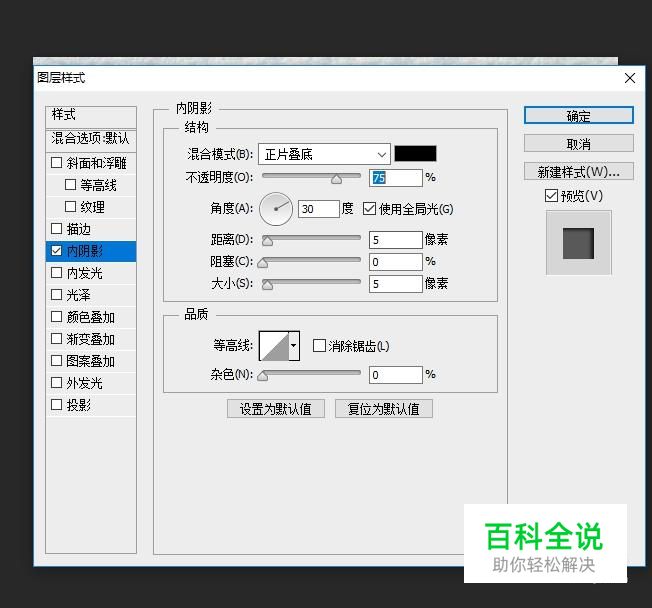Image resolution: width=652 pixels, height=608 pixels.
Task: Toggle the 纹理 checkbox
Action: tap(71, 207)
